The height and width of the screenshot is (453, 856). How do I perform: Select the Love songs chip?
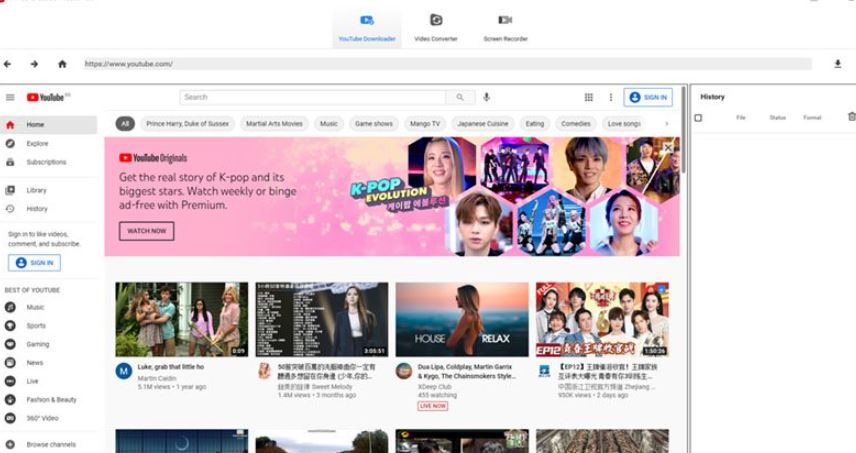[624, 124]
